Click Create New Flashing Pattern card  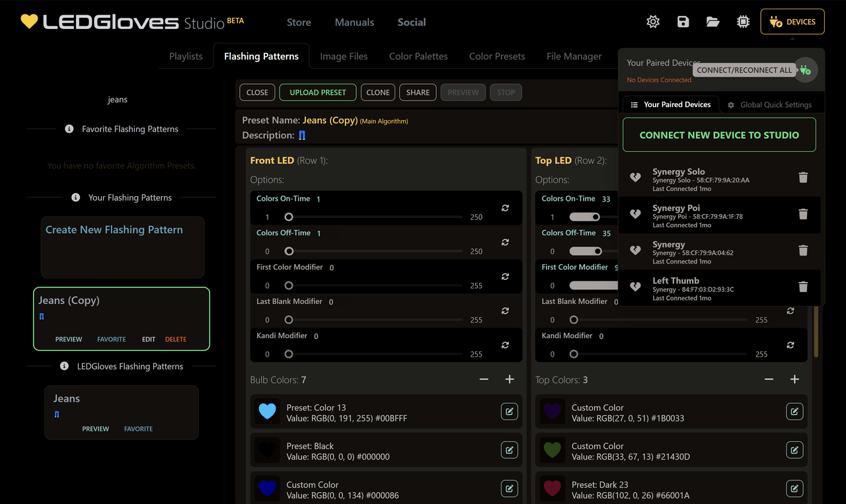(x=122, y=247)
